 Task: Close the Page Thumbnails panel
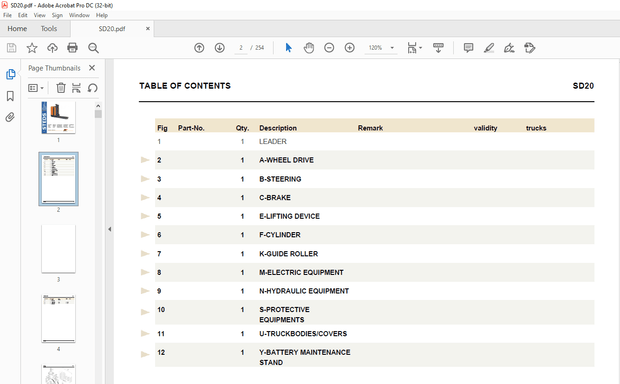92,68
